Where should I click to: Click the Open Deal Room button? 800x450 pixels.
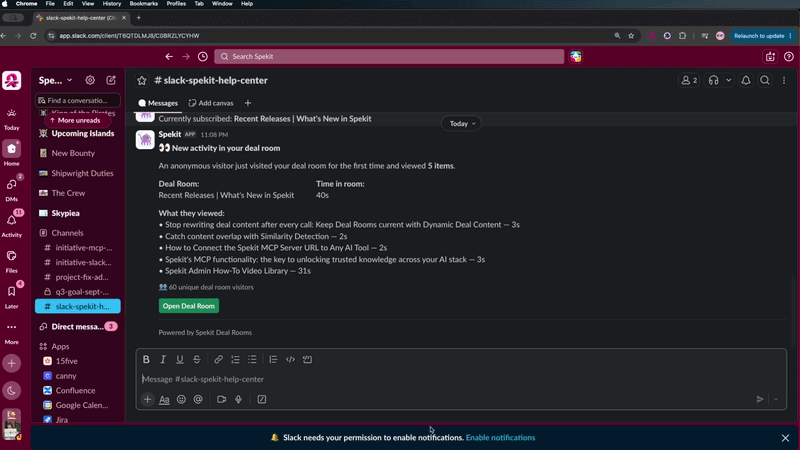[x=189, y=306]
